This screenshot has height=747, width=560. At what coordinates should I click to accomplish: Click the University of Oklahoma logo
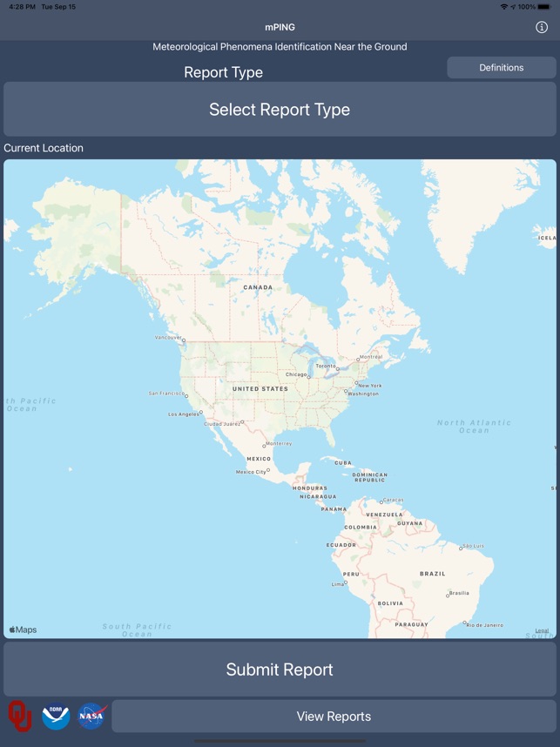click(x=20, y=716)
